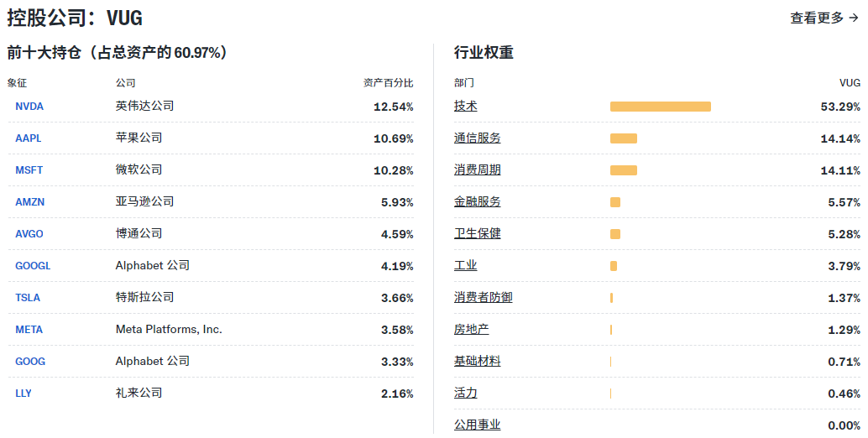The image size is (868, 438).
Task: Open the AAPL ticker link
Action: (x=29, y=138)
